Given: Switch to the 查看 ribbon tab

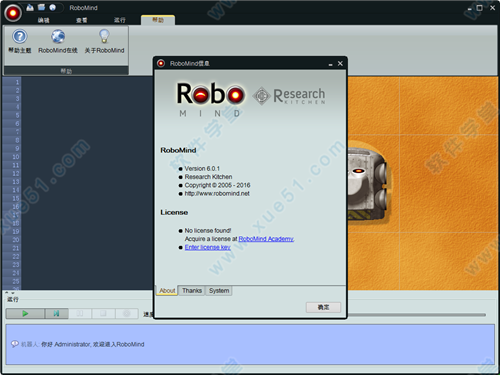Looking at the screenshot, I should (82, 20).
